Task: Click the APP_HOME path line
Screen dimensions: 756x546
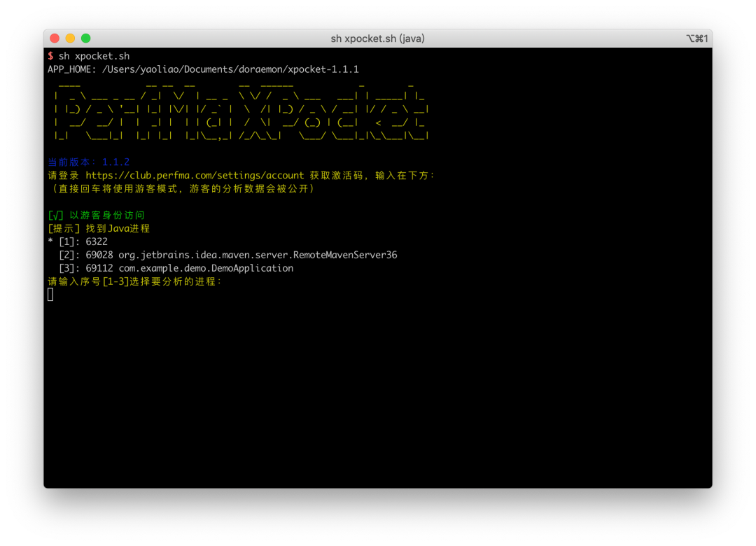Action: click(x=203, y=69)
